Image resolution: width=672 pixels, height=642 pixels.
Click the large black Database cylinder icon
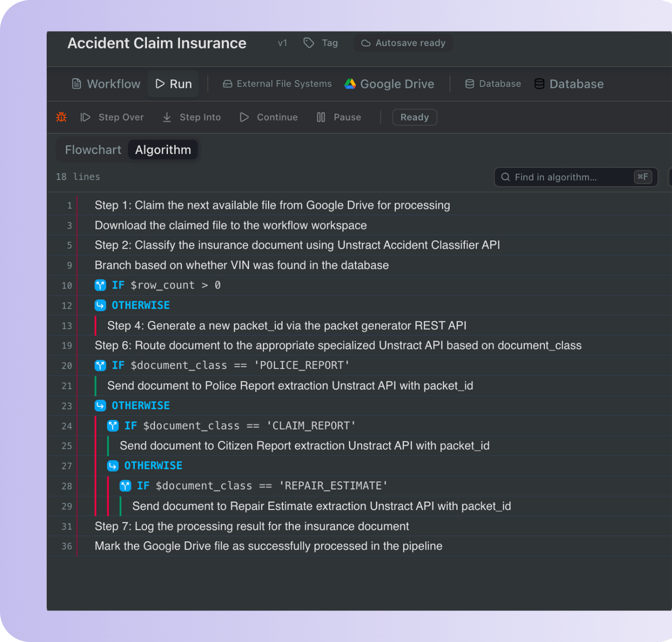pyautogui.click(x=540, y=84)
